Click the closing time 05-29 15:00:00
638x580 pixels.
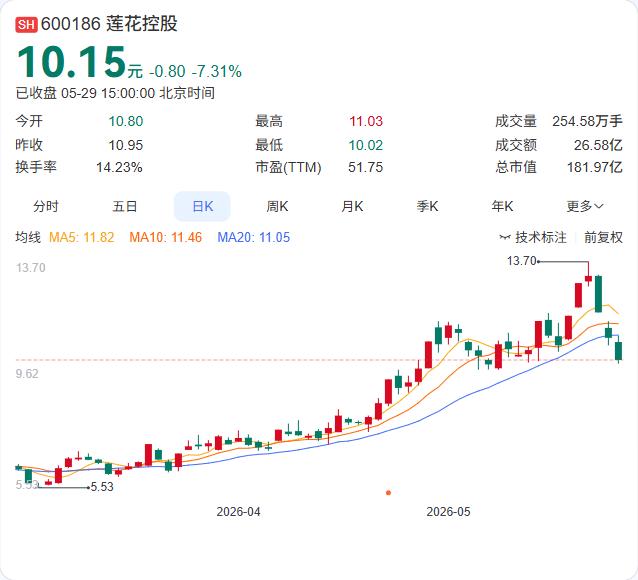point(108,93)
